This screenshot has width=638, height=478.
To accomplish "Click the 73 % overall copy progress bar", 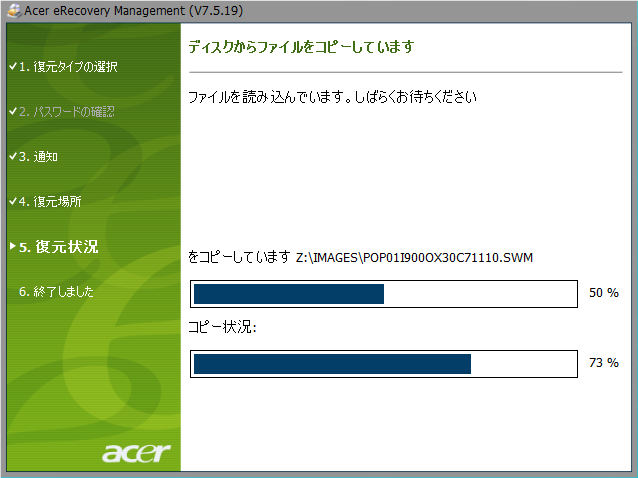I will [384, 364].
